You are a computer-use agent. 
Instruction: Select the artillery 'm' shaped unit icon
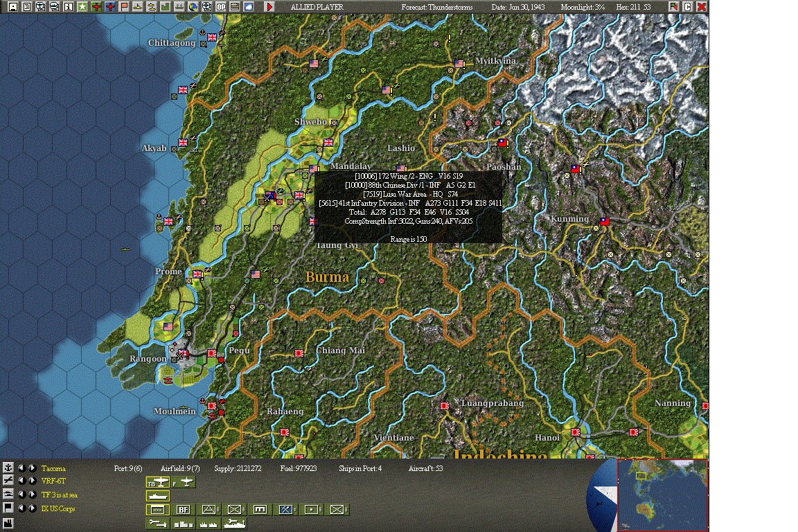tap(260, 509)
